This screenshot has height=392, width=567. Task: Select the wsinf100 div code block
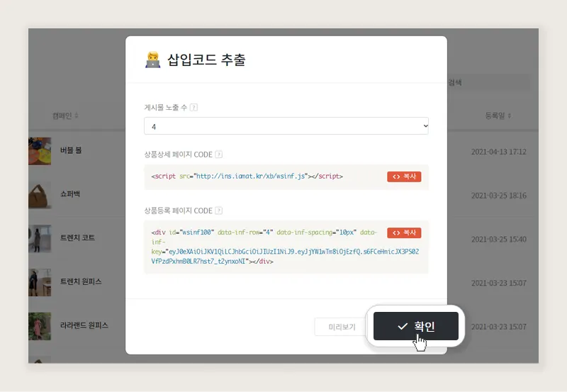click(x=285, y=247)
